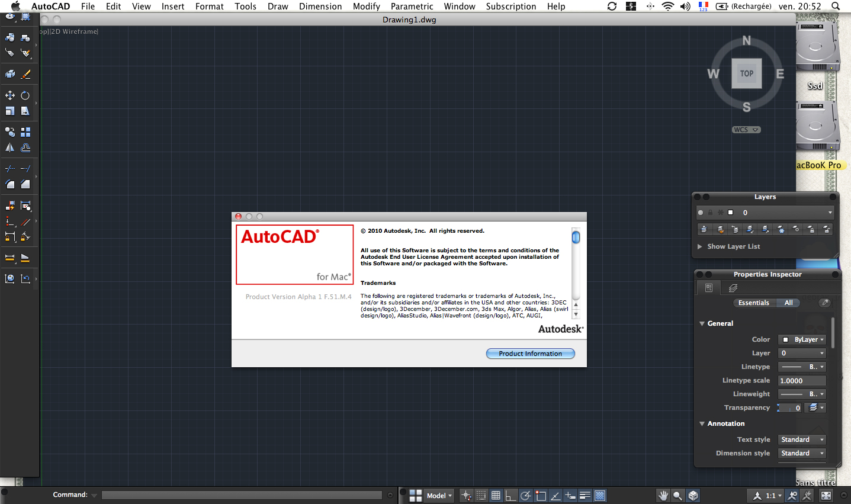Open the Dimension menu
The image size is (851, 504).
click(320, 7)
